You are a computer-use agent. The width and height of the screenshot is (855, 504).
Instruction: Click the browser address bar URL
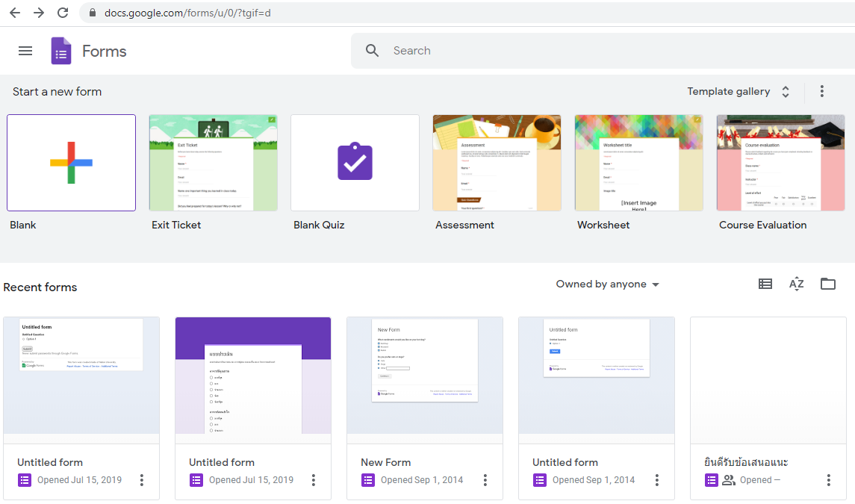pos(187,13)
